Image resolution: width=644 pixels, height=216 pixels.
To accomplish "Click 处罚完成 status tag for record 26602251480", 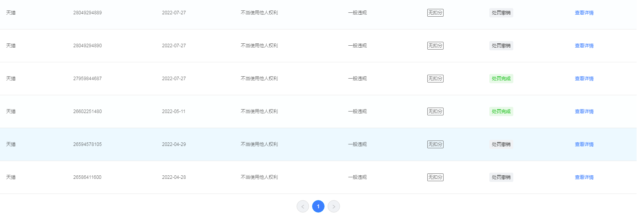I will [x=501, y=111].
